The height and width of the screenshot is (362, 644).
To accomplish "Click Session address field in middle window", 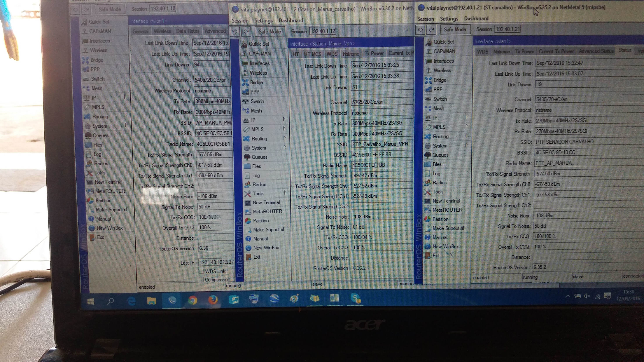I will point(323,31).
